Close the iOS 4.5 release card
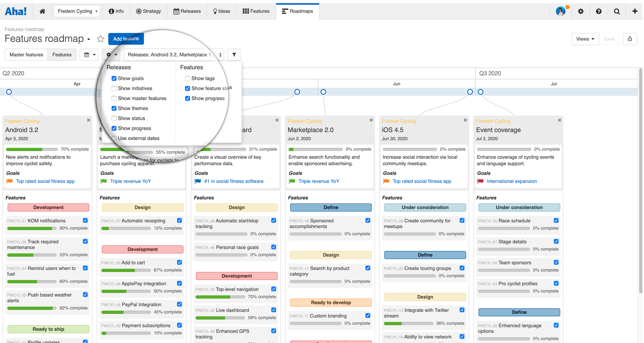The image size is (644, 343). 465,120
